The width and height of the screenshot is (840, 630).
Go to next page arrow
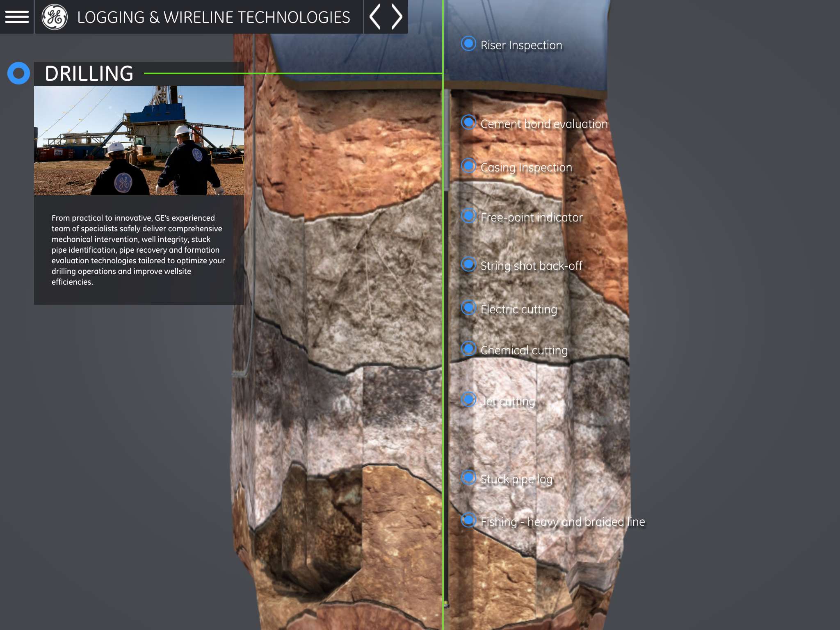(397, 17)
